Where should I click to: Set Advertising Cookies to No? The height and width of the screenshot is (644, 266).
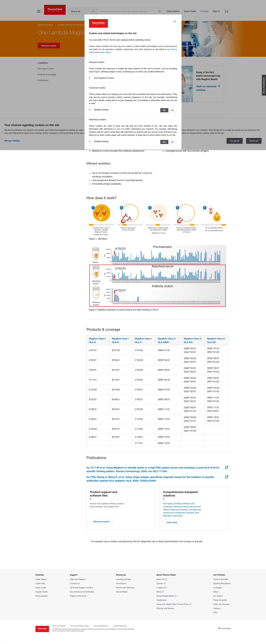pos(164,142)
